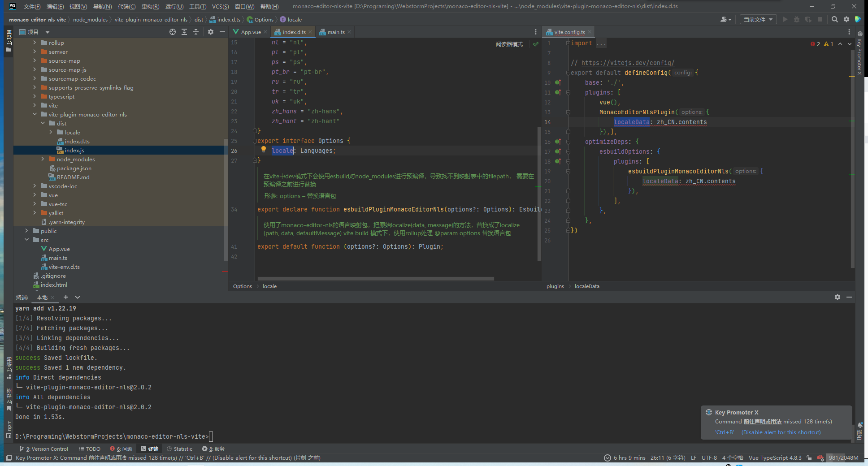Open the npm tool window from the left stripe
This screenshot has height=466, width=868.
pos(9,427)
